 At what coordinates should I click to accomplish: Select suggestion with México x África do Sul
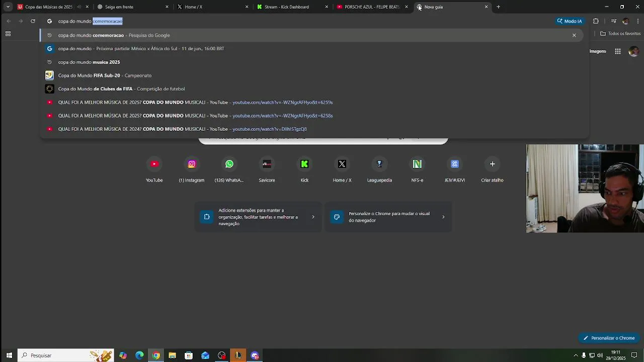point(312,49)
